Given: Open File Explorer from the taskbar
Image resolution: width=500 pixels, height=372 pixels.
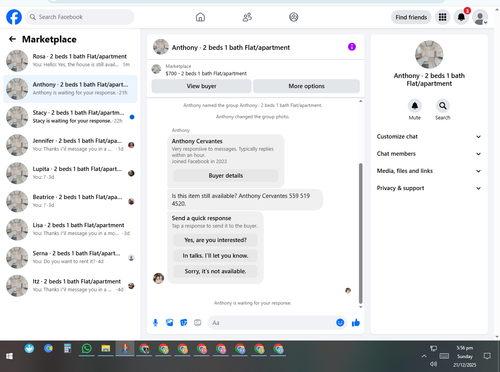Looking at the screenshot, I should coord(106,349).
